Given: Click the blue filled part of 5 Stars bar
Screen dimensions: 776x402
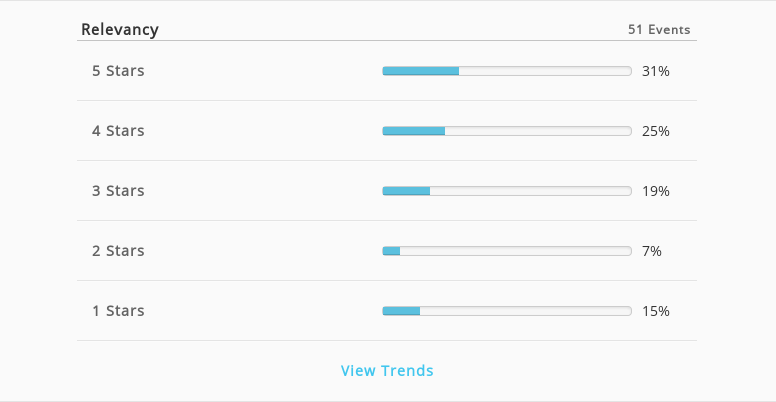Looking at the screenshot, I should [x=421, y=71].
